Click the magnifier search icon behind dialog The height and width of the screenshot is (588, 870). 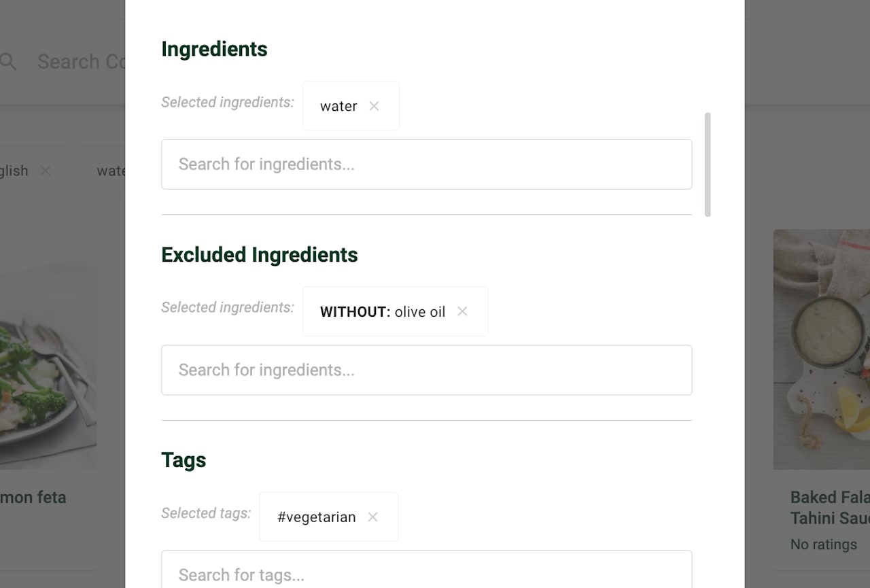(x=8, y=62)
